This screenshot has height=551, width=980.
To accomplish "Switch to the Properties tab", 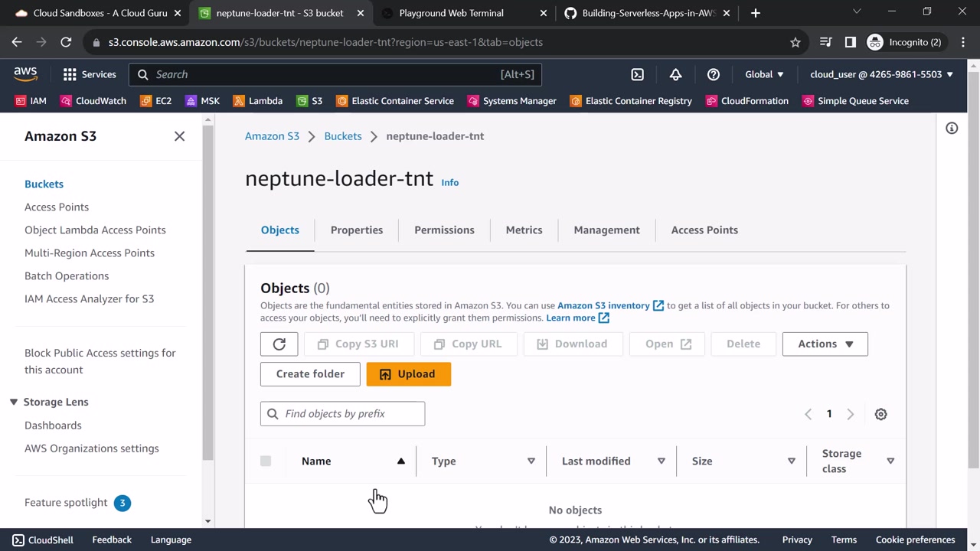I will 356,230.
